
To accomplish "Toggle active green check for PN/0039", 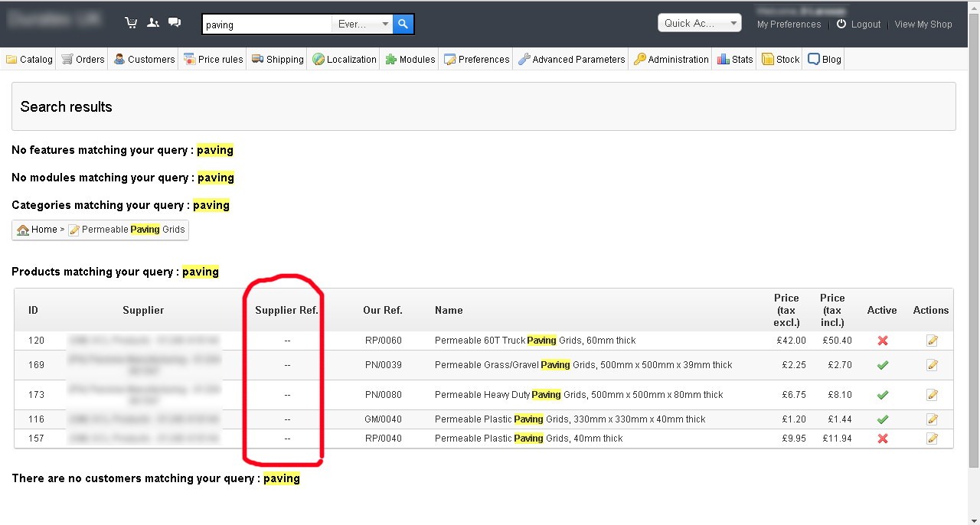I will [x=883, y=365].
